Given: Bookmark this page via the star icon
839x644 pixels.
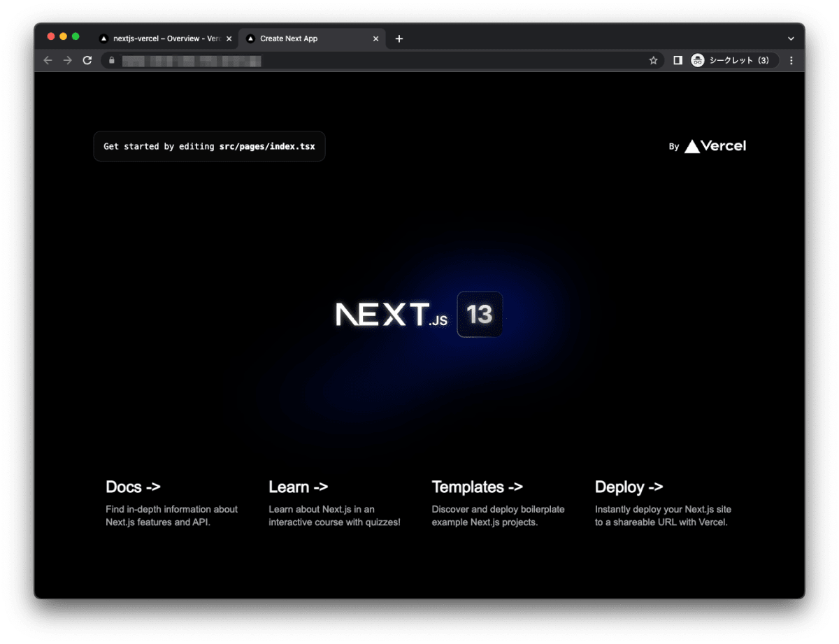Looking at the screenshot, I should point(653,60).
